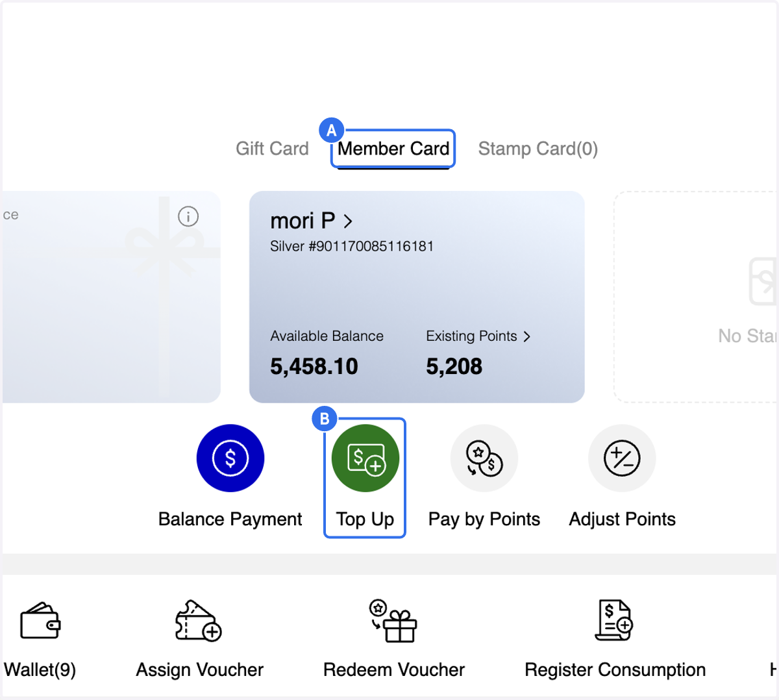Select the empty stamp card placeholder
The image size is (779, 700).
[695, 297]
